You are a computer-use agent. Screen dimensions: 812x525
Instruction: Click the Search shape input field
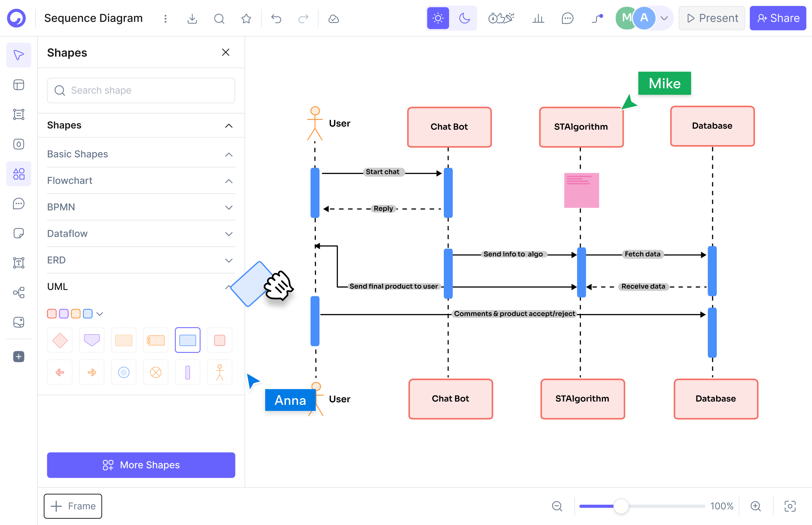point(141,90)
